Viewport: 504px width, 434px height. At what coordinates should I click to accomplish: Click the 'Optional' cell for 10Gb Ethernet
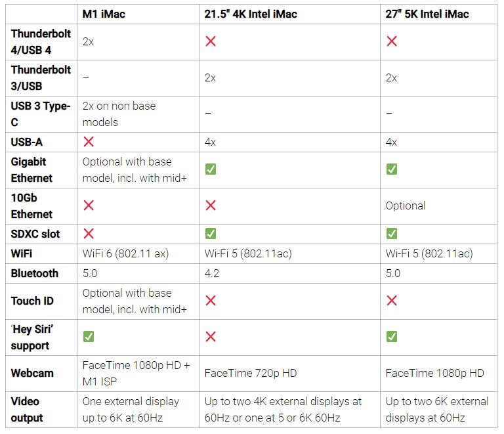(x=406, y=206)
